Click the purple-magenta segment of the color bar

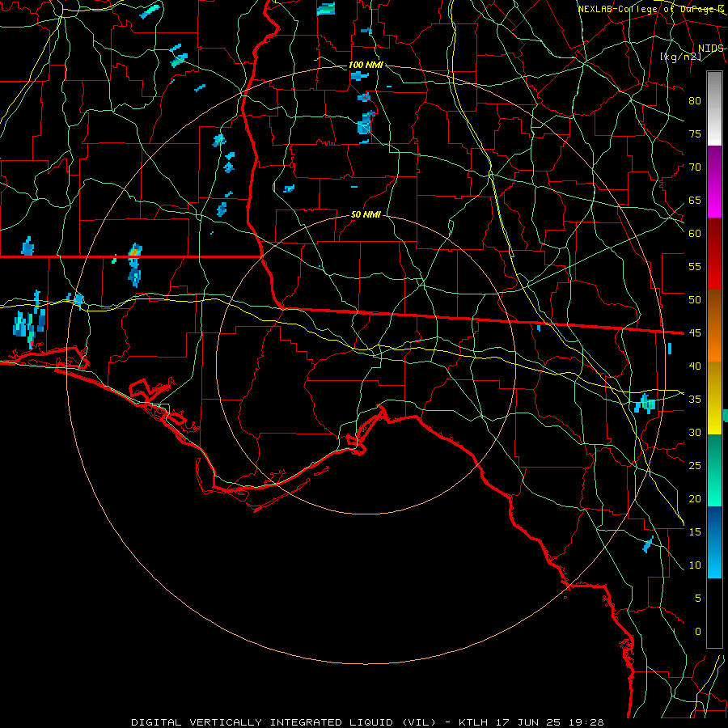click(x=714, y=181)
